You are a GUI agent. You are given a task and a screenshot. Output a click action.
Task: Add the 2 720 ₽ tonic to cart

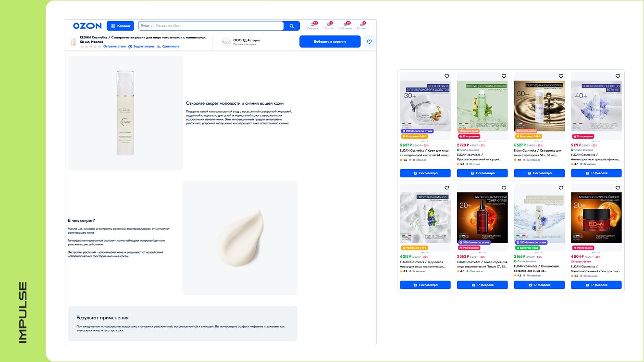(482, 173)
